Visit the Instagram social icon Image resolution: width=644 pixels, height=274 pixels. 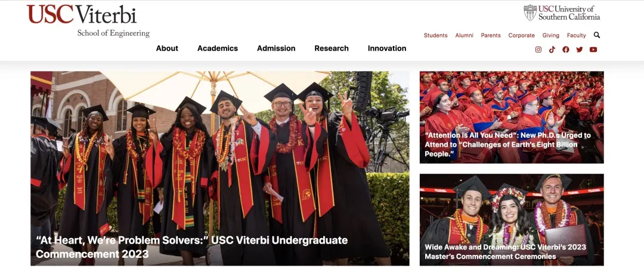[x=538, y=50]
